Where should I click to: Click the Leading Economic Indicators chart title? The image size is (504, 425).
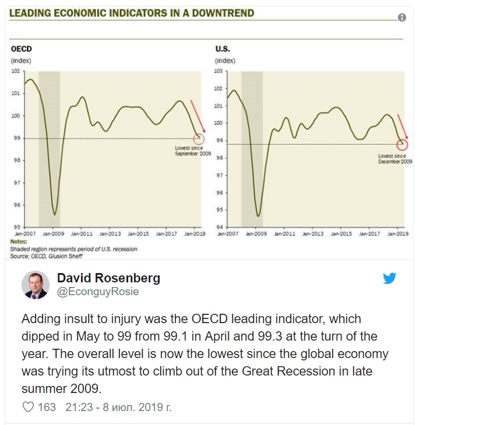132,13
